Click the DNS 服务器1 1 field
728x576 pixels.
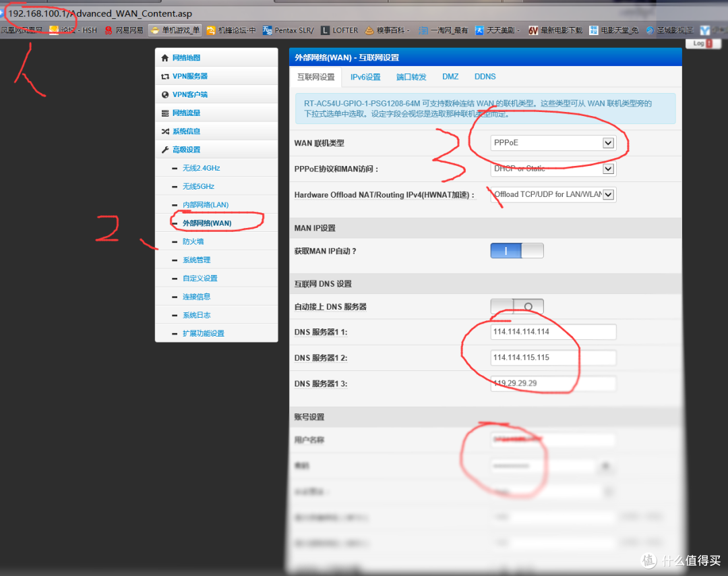(553, 332)
